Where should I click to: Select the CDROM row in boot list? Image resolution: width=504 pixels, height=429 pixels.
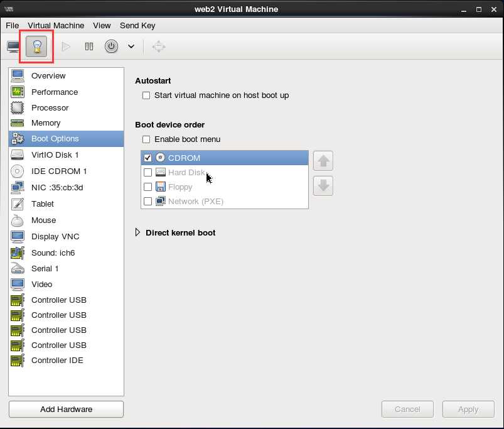[x=225, y=158]
